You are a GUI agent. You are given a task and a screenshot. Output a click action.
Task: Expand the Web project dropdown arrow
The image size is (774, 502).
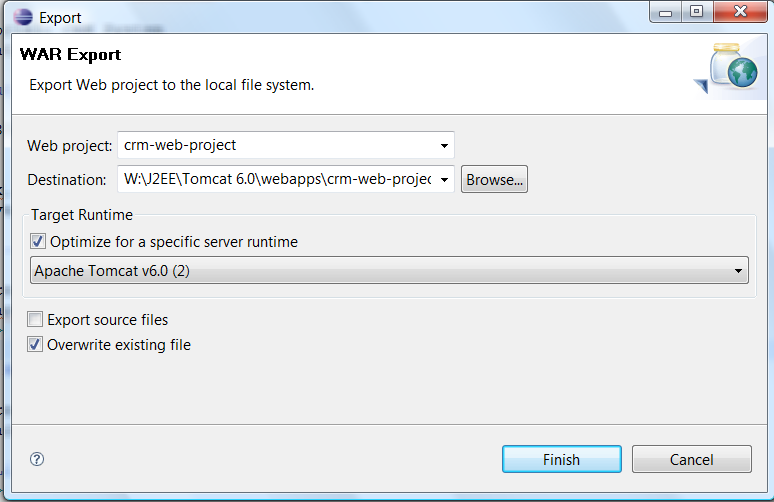coord(444,146)
